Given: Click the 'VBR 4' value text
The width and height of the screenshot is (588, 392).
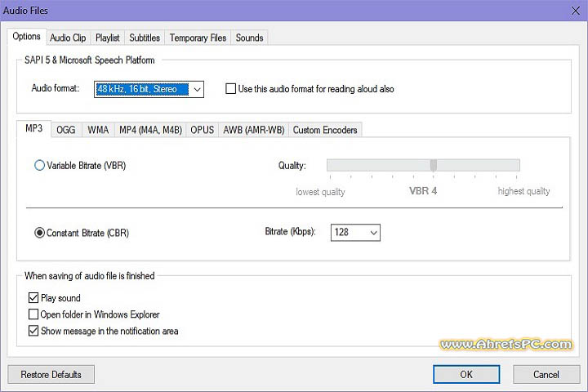Looking at the screenshot, I should (x=423, y=191).
